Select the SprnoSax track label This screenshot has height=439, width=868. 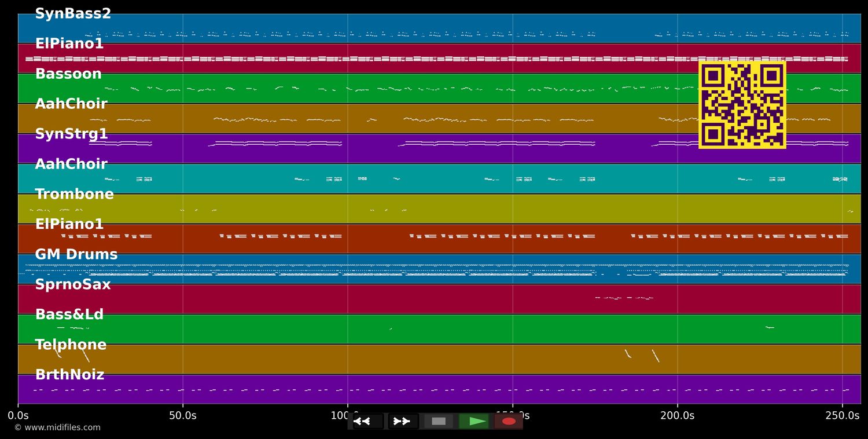[73, 285]
